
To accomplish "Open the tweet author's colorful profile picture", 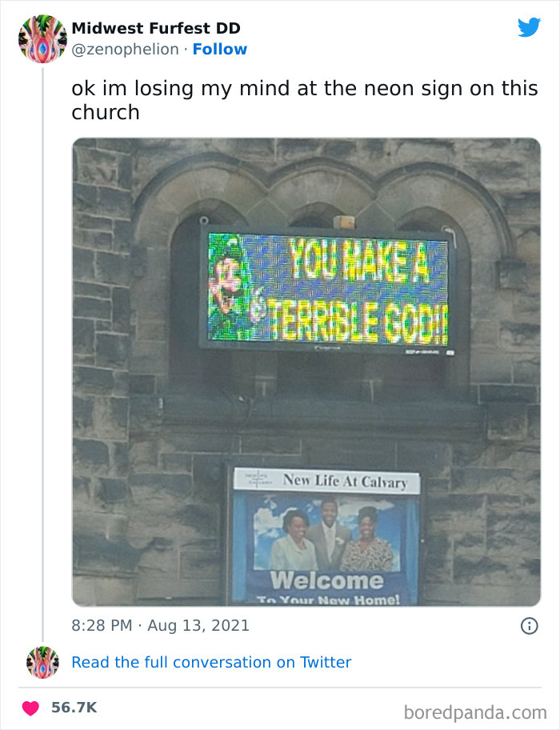I will (42, 38).
